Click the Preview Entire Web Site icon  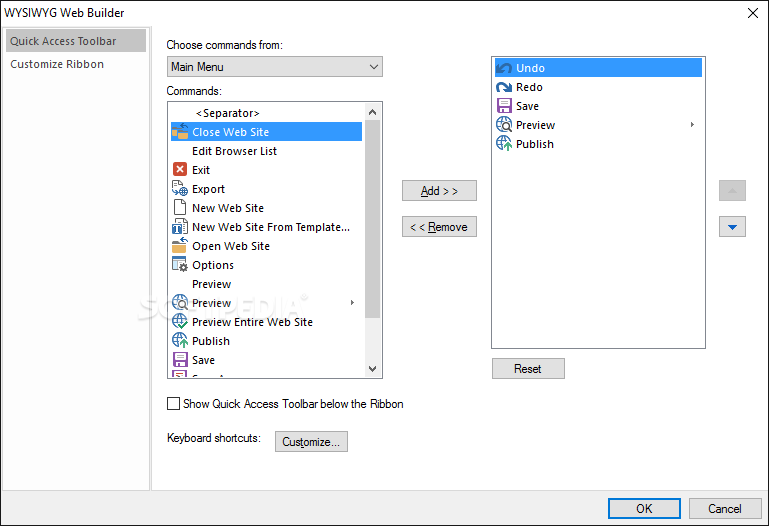(x=180, y=322)
